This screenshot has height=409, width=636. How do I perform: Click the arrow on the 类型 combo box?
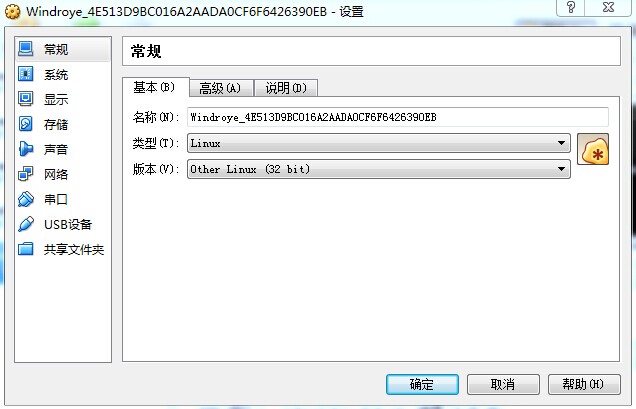[561, 143]
